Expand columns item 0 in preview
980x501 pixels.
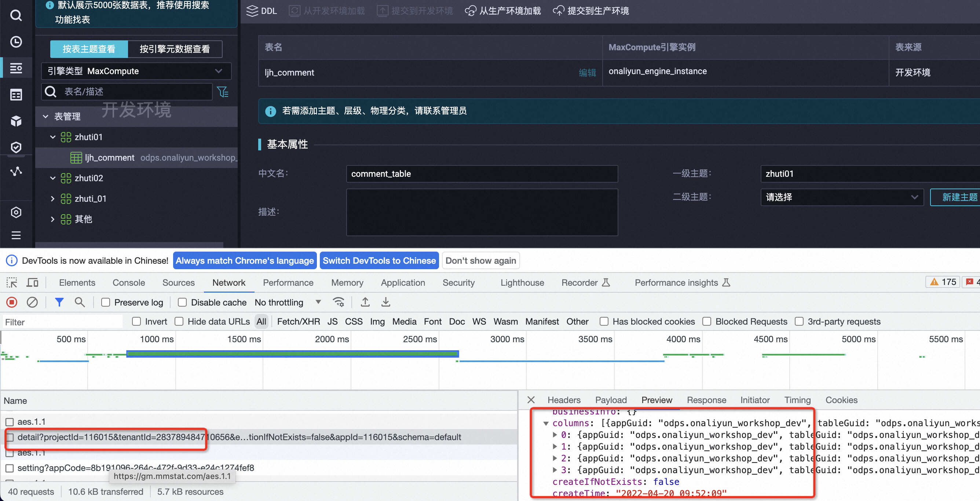coord(555,435)
